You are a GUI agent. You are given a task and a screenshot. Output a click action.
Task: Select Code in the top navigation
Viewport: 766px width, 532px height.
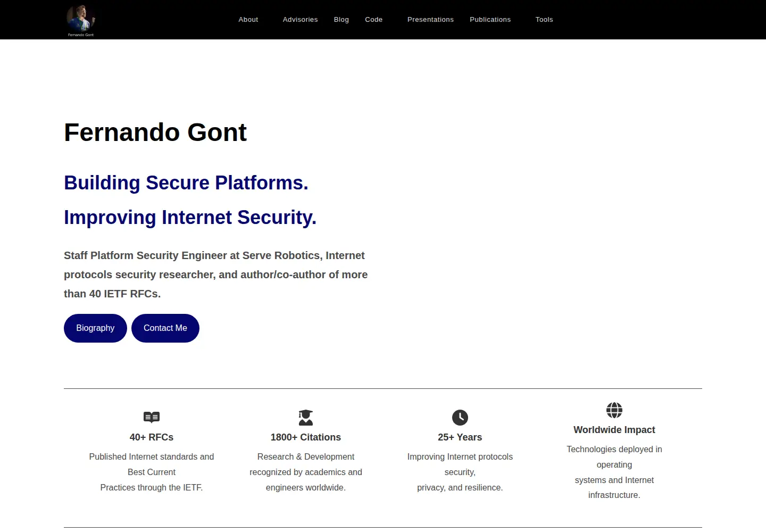374,20
